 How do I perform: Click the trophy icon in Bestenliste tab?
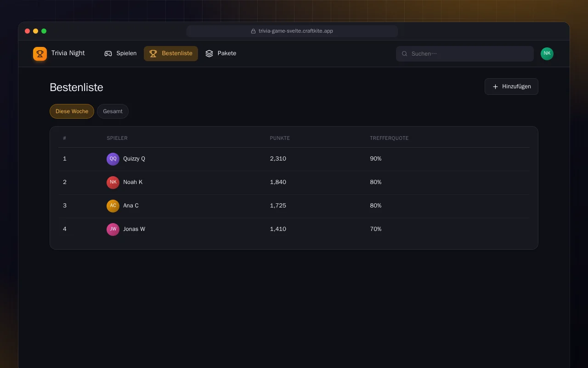click(153, 53)
